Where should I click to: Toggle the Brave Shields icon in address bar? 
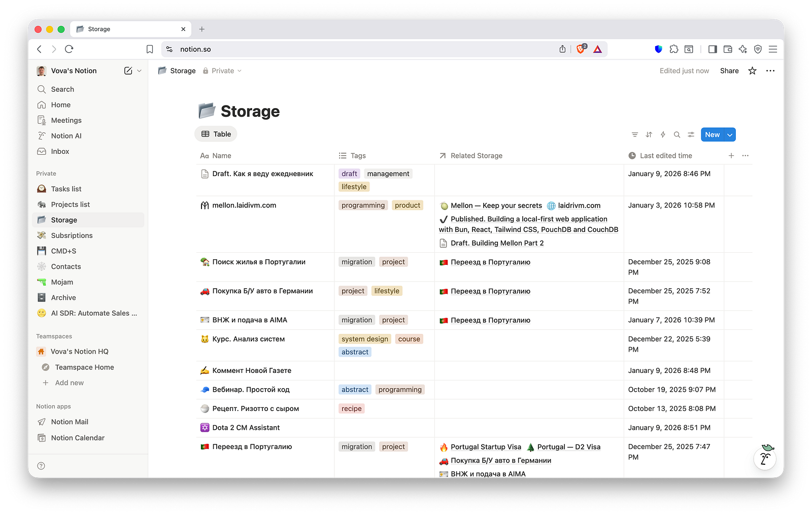(x=581, y=49)
